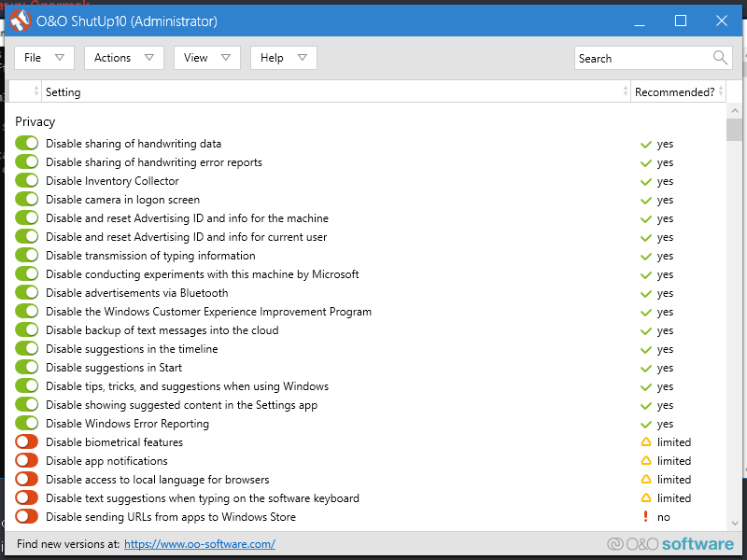Screen dimensions: 747x560
Task: Click the green checkmark beside handwriting data row
Action: coord(646,144)
